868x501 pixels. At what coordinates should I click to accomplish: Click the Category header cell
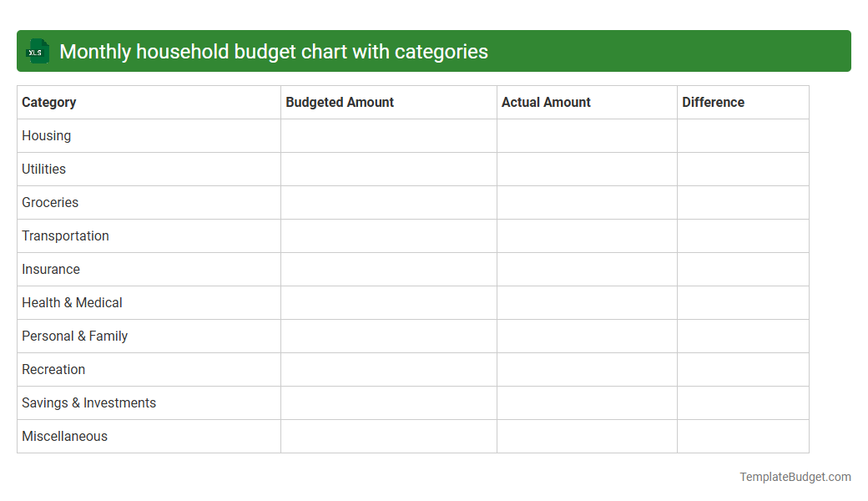click(49, 102)
